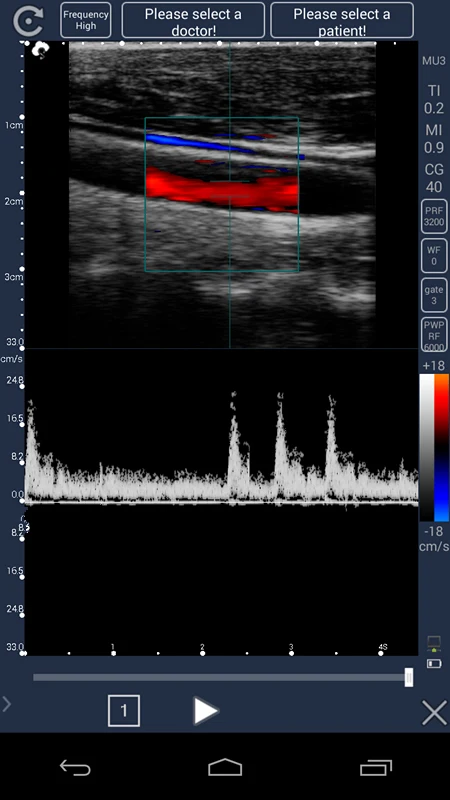The height and width of the screenshot is (800, 450).
Task: Click the MI 0.9 reading
Action: point(434,139)
